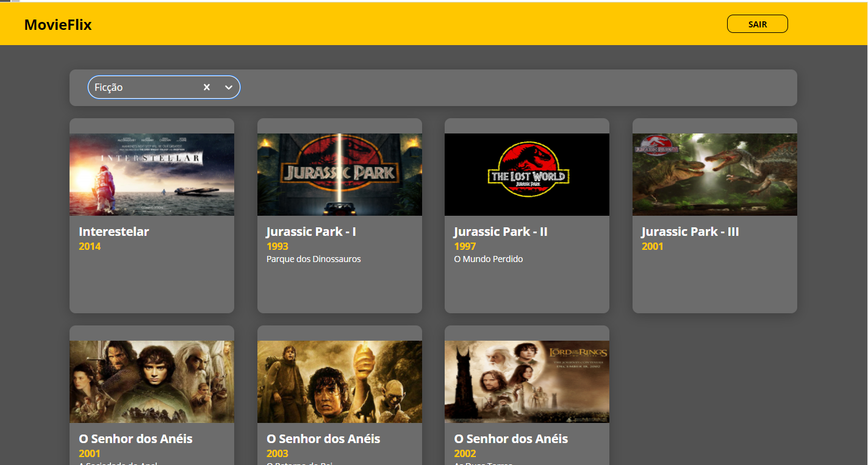868x465 pixels.
Task: Click the year 2002 label
Action: 465,453
